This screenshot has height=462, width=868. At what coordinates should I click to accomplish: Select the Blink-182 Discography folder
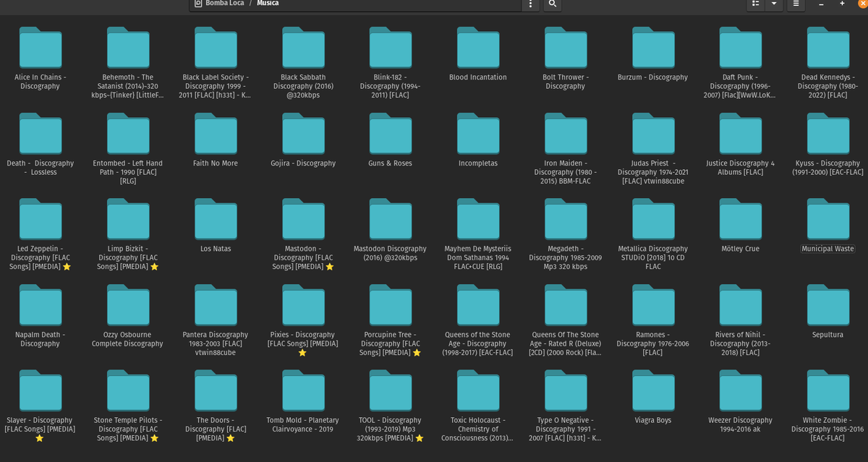click(391, 47)
